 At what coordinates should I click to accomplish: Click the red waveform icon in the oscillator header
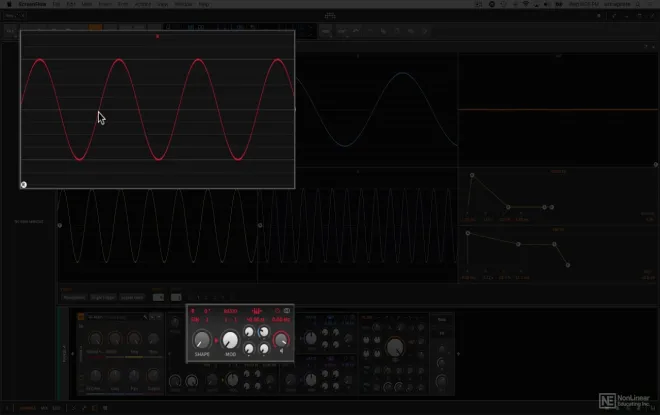tap(256, 311)
